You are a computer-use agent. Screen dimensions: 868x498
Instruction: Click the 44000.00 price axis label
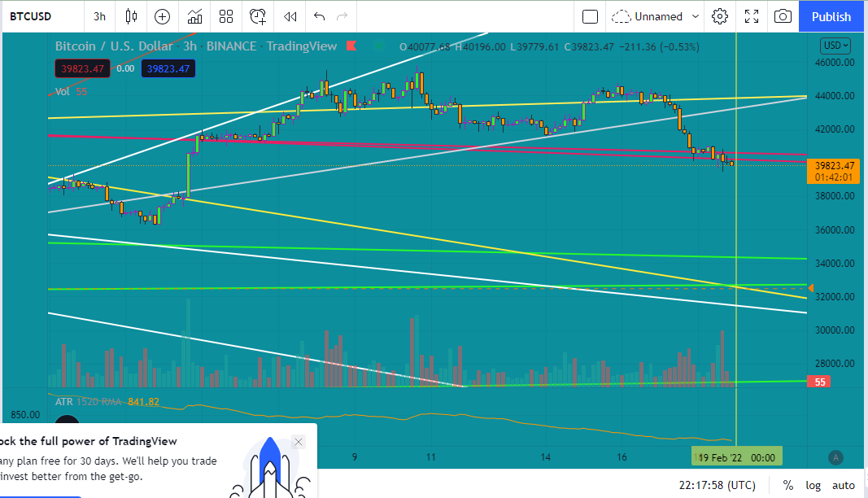tap(835, 96)
